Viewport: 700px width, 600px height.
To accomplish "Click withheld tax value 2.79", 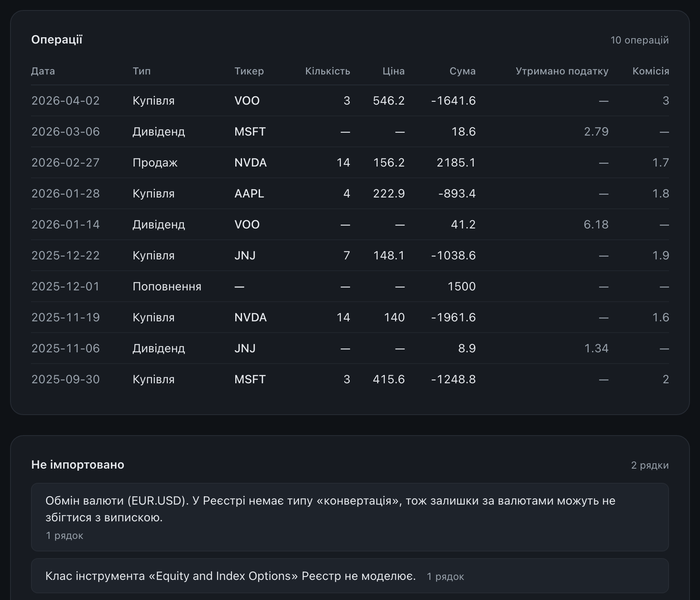I will [x=596, y=132].
